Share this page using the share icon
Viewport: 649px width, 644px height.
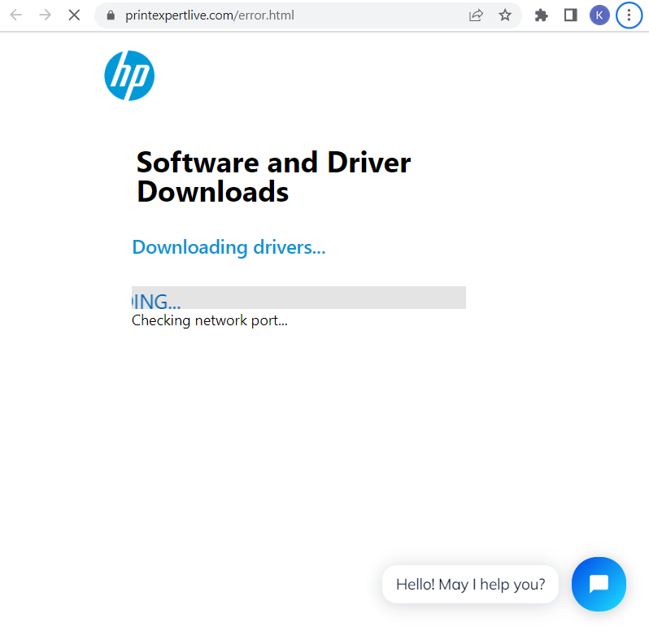[476, 15]
